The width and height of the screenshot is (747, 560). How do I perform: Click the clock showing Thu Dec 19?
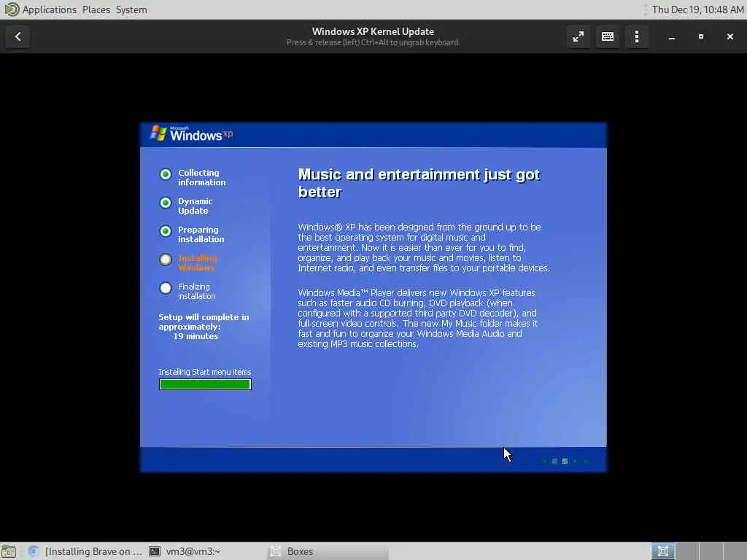tap(697, 9)
